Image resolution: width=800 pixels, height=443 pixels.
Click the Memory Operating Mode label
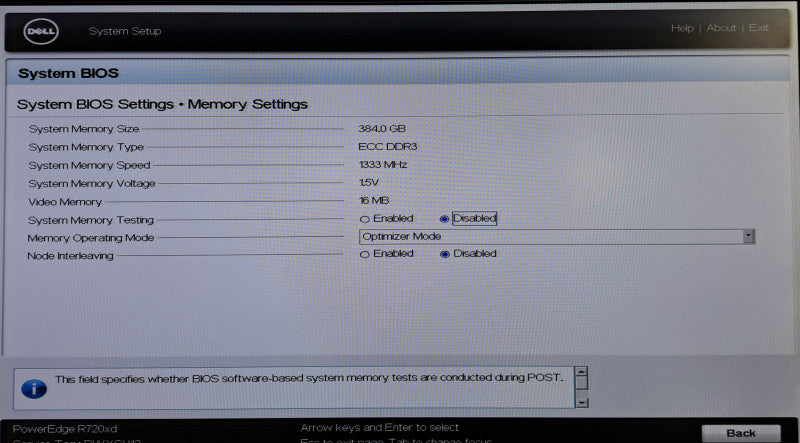[x=90, y=238]
